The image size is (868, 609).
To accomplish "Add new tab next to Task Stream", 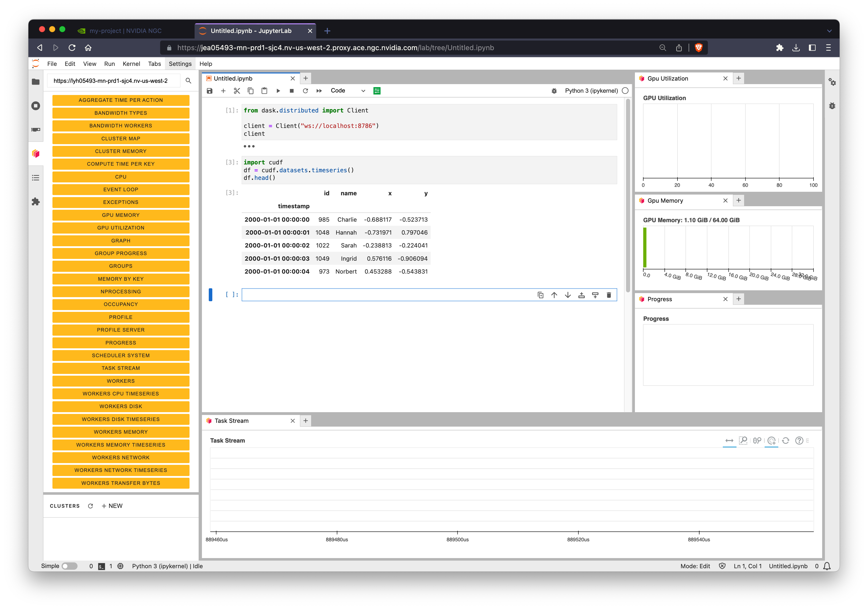I will tap(306, 421).
